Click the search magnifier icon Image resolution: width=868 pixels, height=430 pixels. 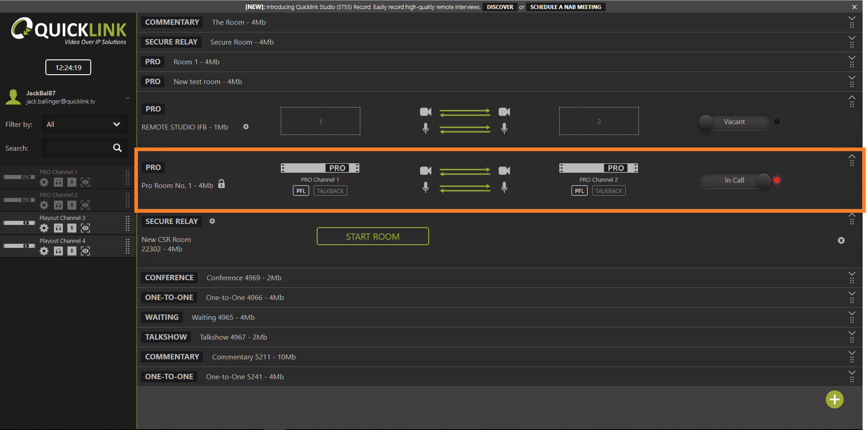coord(117,148)
